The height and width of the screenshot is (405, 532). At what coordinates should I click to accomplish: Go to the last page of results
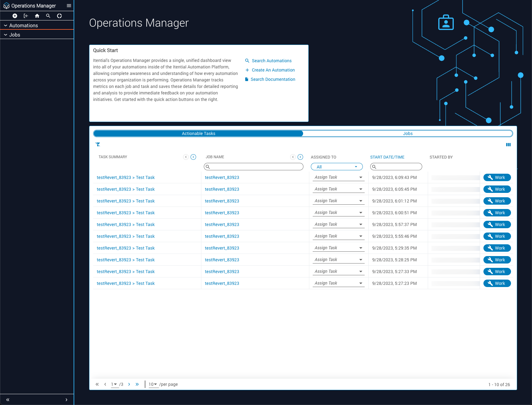tap(137, 384)
